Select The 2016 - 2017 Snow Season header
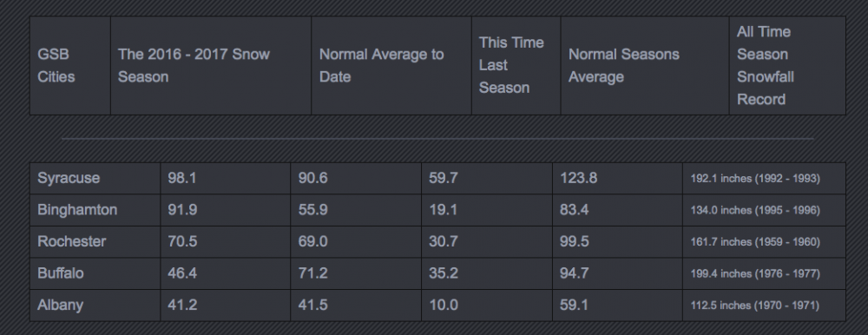The width and height of the screenshot is (868, 335). pyautogui.click(x=211, y=66)
